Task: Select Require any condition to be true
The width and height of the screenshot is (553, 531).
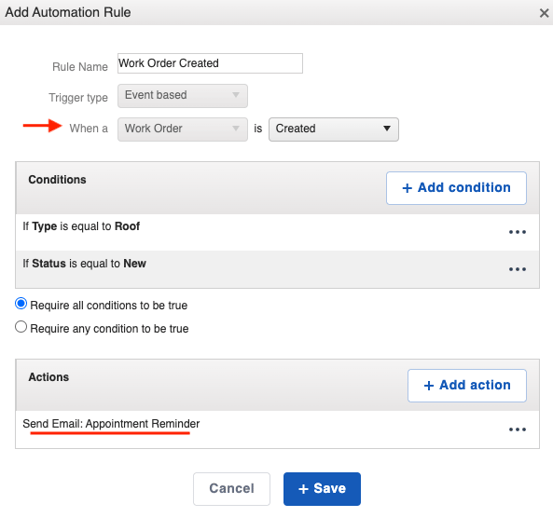Action: click(x=21, y=327)
